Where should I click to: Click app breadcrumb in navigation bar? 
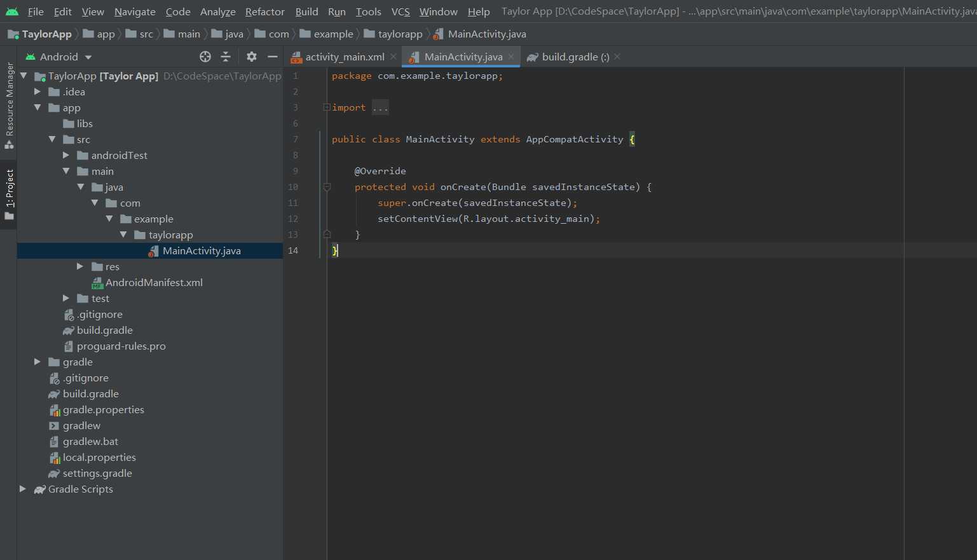(99, 34)
